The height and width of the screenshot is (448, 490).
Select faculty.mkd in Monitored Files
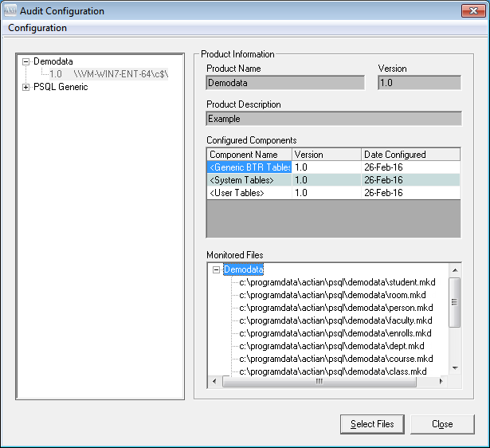pos(335,320)
